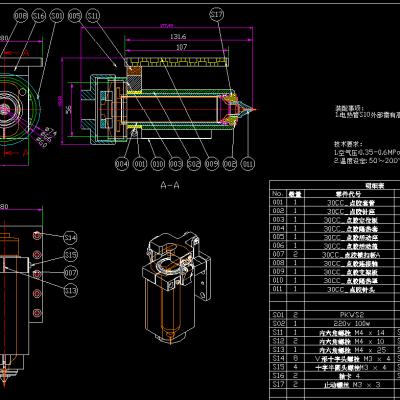
Task: Select the S15 balloon callout
Action: tap(70, 255)
